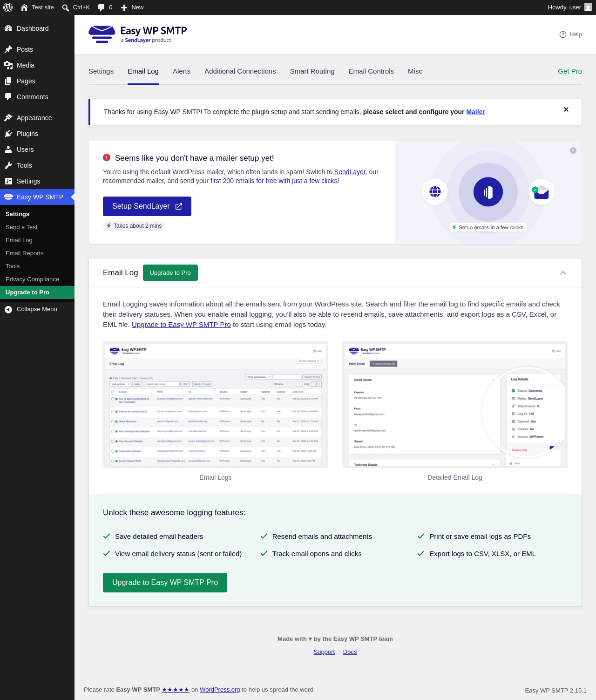The width and height of the screenshot is (596, 700).
Task: Collapse the Email Log panel chevron
Action: 563,273
